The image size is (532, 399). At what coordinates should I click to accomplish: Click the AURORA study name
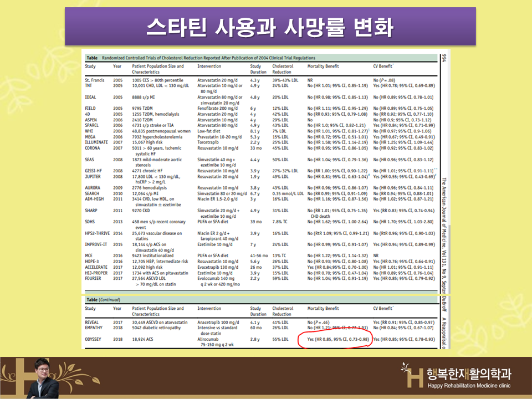[93, 188]
